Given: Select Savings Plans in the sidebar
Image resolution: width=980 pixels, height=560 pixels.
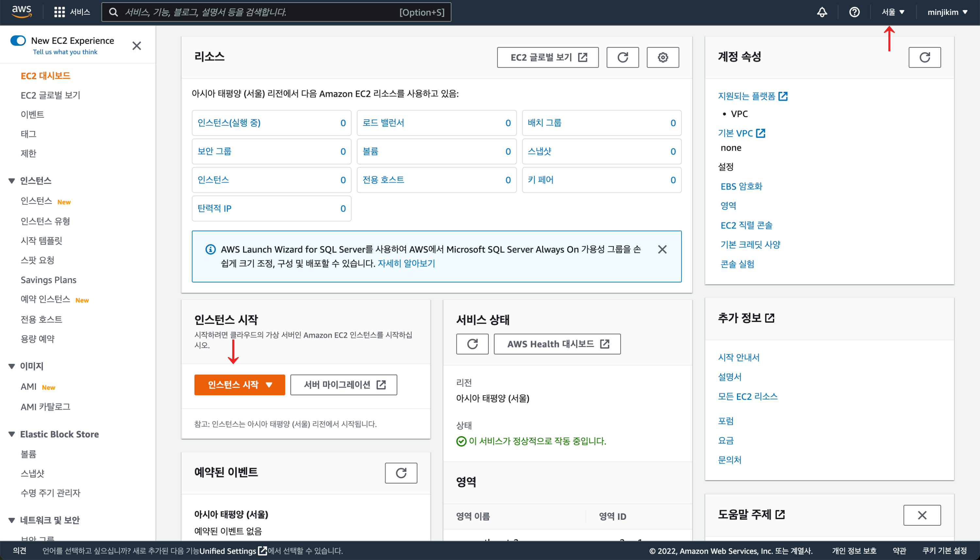Looking at the screenshot, I should (x=48, y=280).
